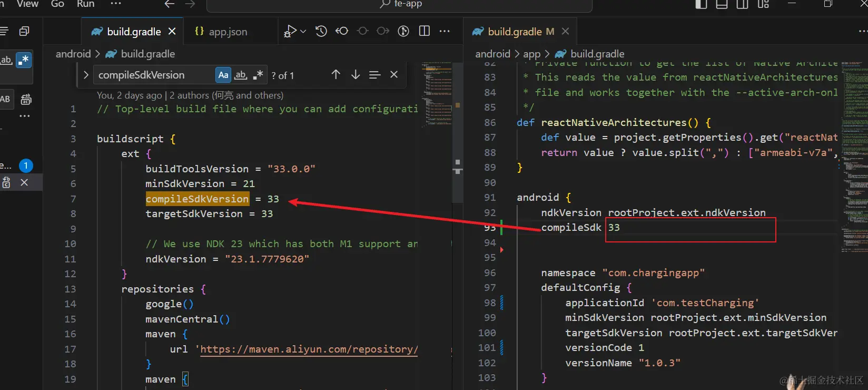The width and height of the screenshot is (868, 390).
Task: Toggle bottom panel layout icon
Action: (x=722, y=4)
